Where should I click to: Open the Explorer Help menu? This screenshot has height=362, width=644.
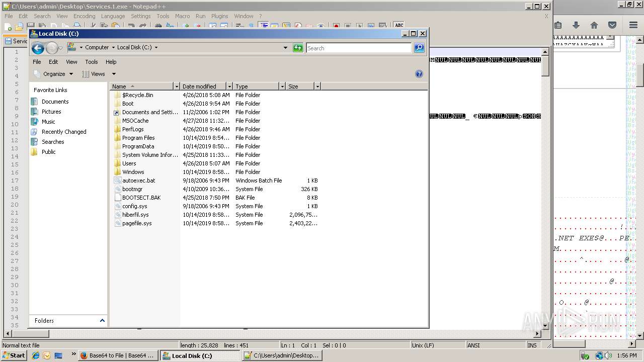[x=111, y=62]
